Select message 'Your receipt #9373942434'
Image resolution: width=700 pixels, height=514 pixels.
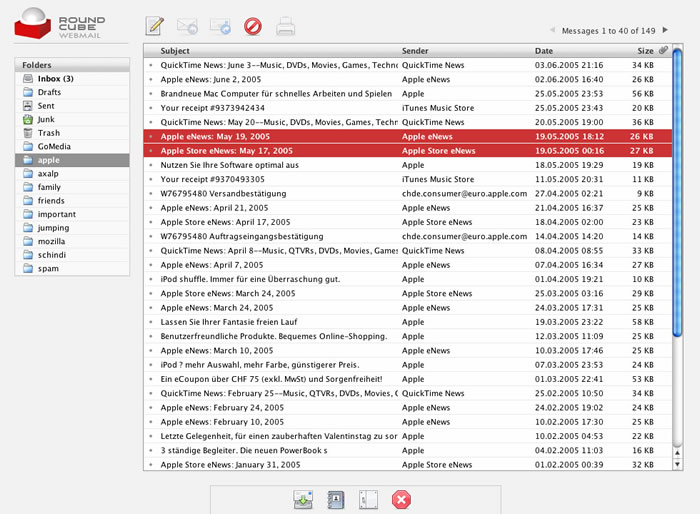408,108
